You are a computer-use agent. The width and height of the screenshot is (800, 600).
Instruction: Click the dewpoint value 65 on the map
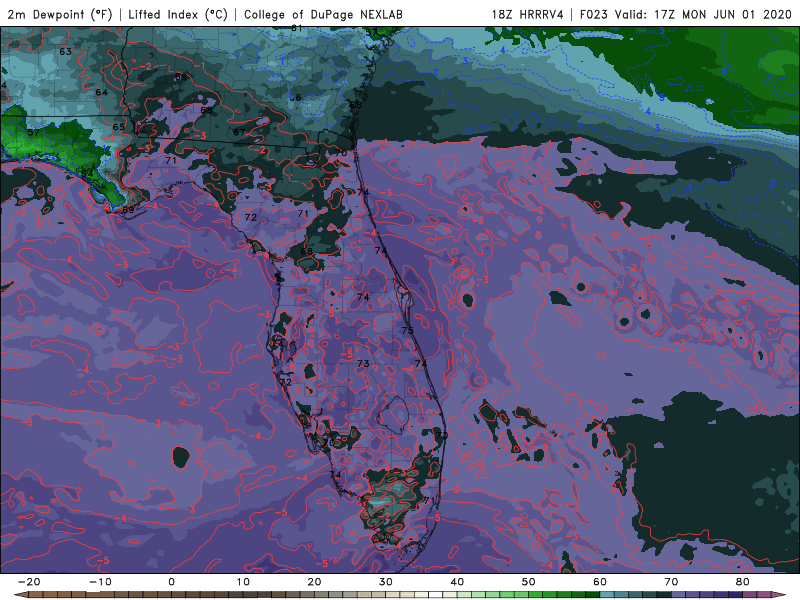(x=118, y=127)
